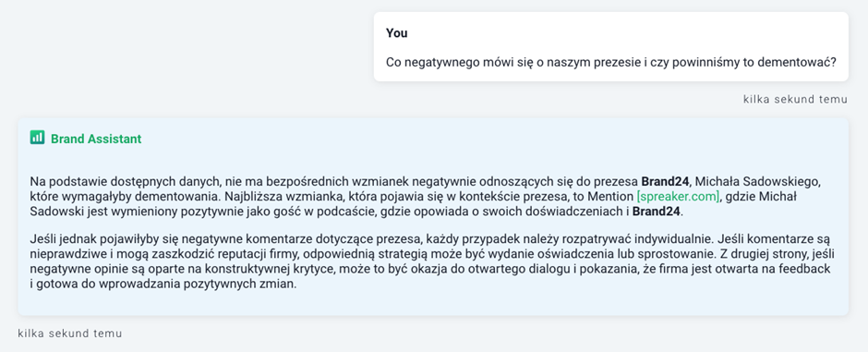Click the bold Brand24 after "doświadczeniach i"
Viewport: 868px width, 352px height.
point(656,212)
